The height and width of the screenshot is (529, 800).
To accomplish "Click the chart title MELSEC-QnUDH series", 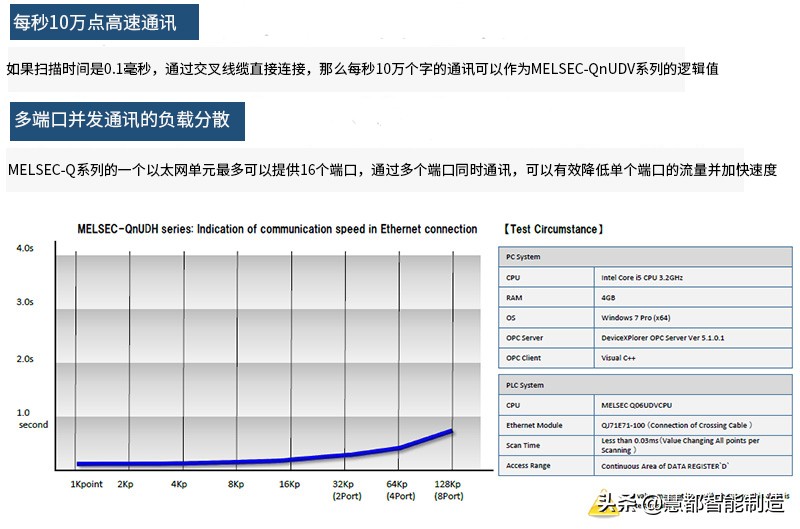I will 277,229.
